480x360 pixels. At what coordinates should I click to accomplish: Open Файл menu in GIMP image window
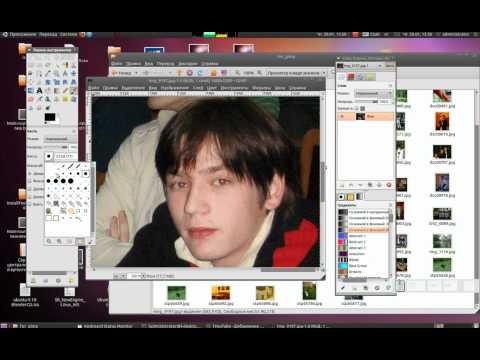pos(94,88)
